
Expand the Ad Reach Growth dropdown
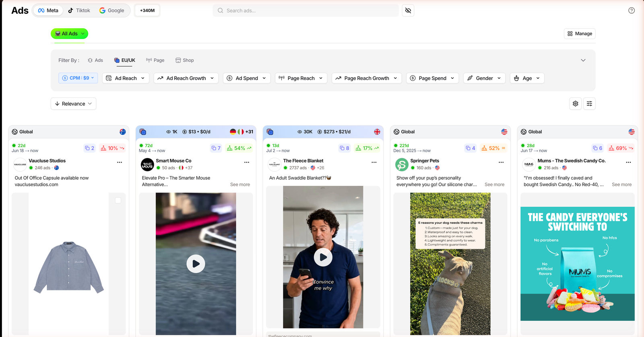coord(186,78)
